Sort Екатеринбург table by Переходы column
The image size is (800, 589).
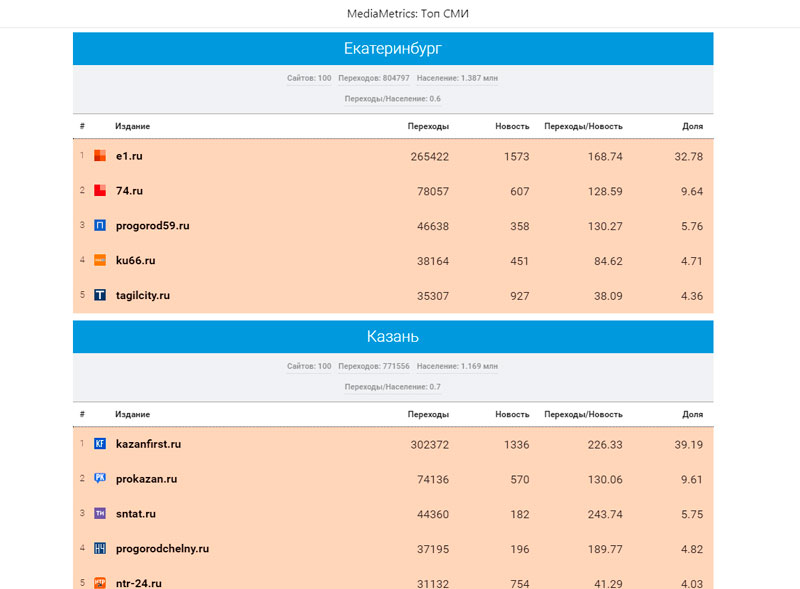click(428, 126)
